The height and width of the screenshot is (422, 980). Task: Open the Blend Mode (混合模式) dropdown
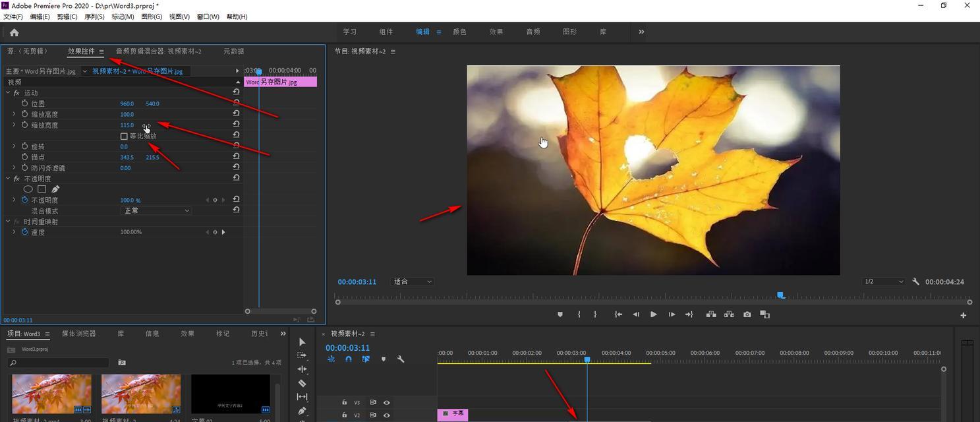click(x=157, y=211)
